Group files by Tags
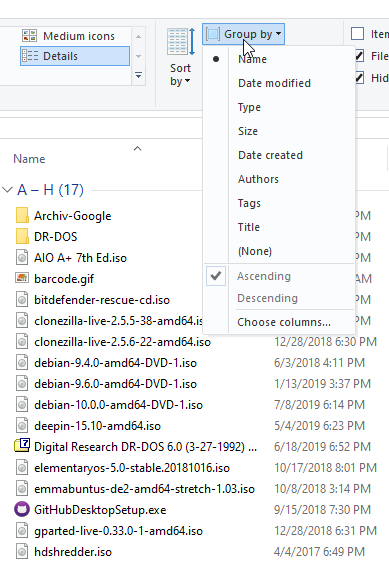This screenshot has height=561, width=389. [x=249, y=203]
